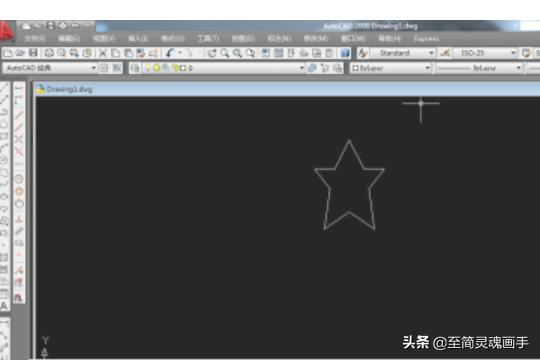Open the AutoCAD application menu button
The image size is (540, 360).
[6, 32]
